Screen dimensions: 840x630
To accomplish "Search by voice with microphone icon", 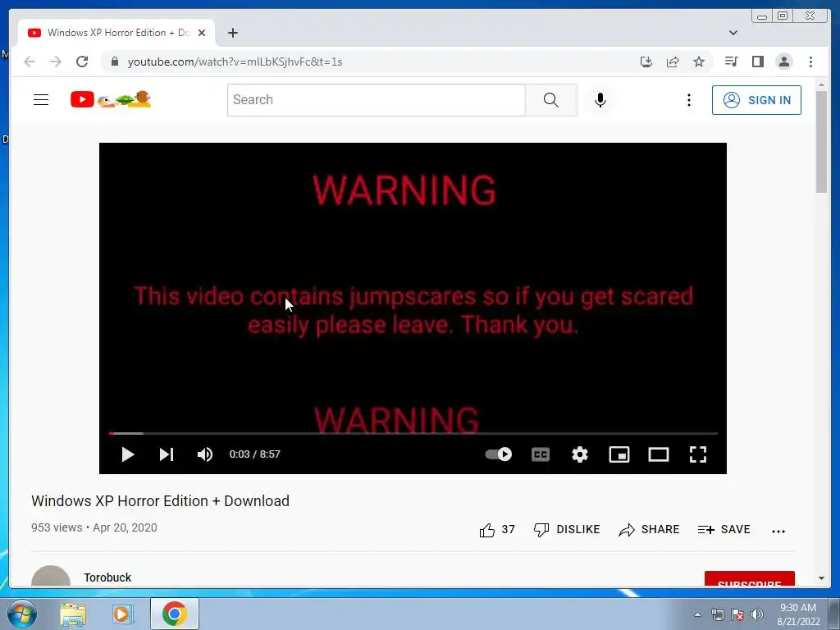I will tap(600, 99).
